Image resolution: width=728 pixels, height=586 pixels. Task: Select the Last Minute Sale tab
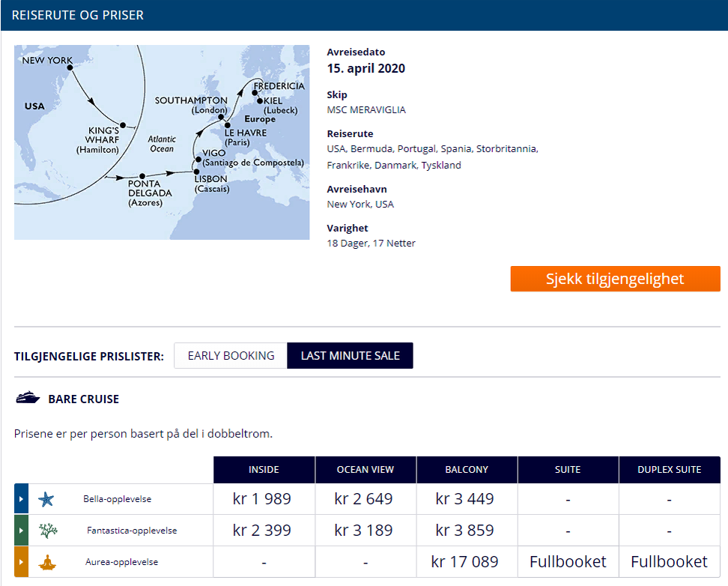[x=350, y=355]
